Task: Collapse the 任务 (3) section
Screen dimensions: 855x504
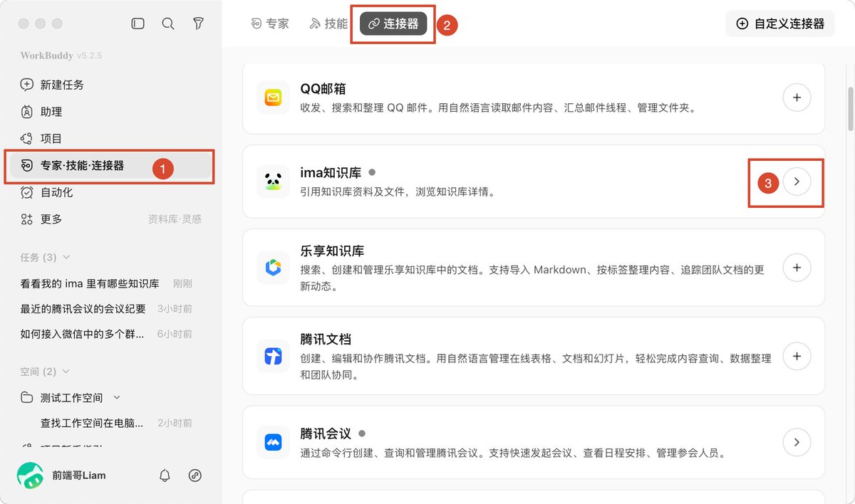Action: 66,257
